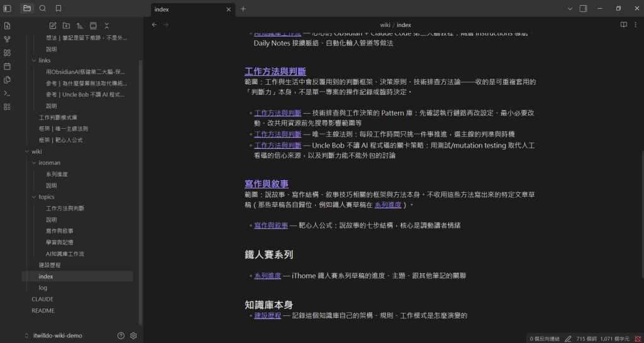Click the file explorer scrollbar
The image size is (644, 343).
pos(140,193)
